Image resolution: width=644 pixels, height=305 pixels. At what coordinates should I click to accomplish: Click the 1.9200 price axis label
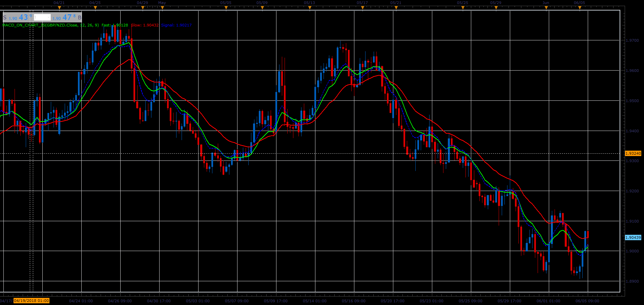point(632,191)
